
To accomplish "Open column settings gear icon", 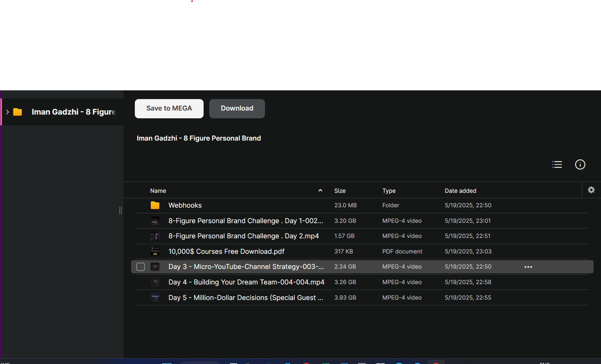I will 591,190.
